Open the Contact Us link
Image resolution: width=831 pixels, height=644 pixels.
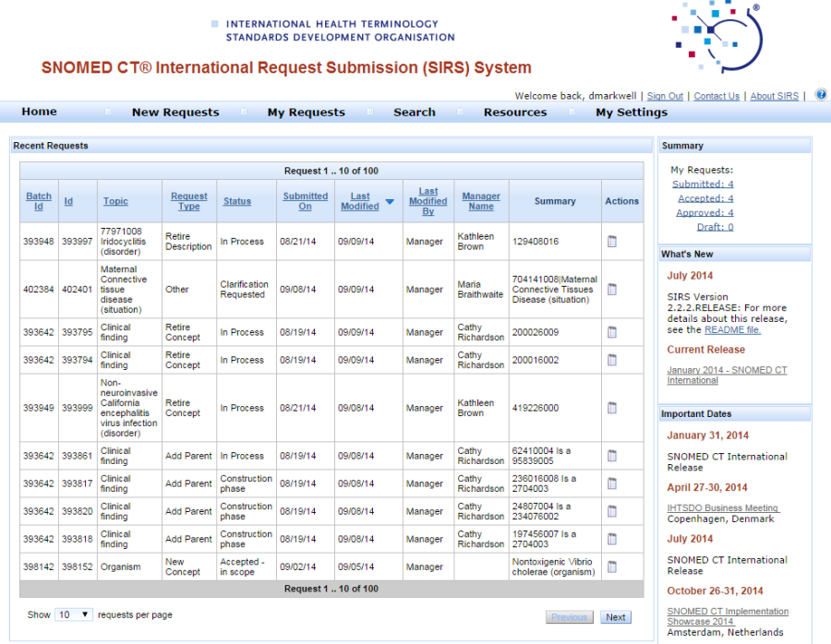[x=717, y=96]
